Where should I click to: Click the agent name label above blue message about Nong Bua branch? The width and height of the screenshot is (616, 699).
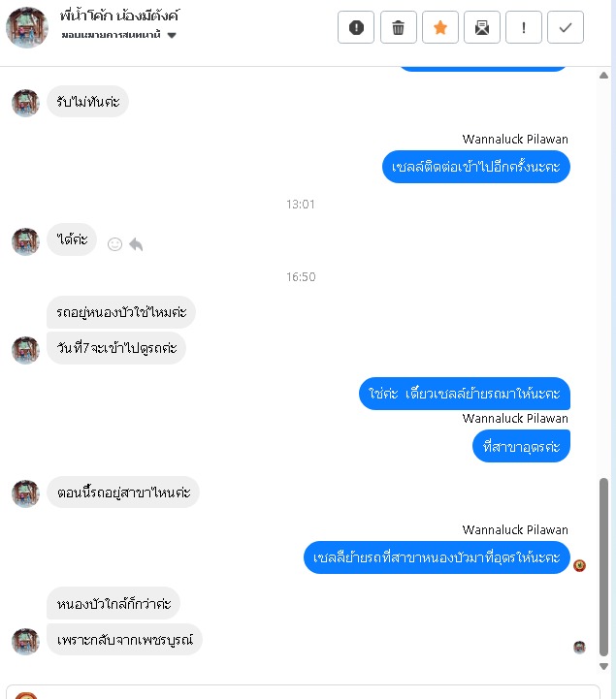pos(515,529)
